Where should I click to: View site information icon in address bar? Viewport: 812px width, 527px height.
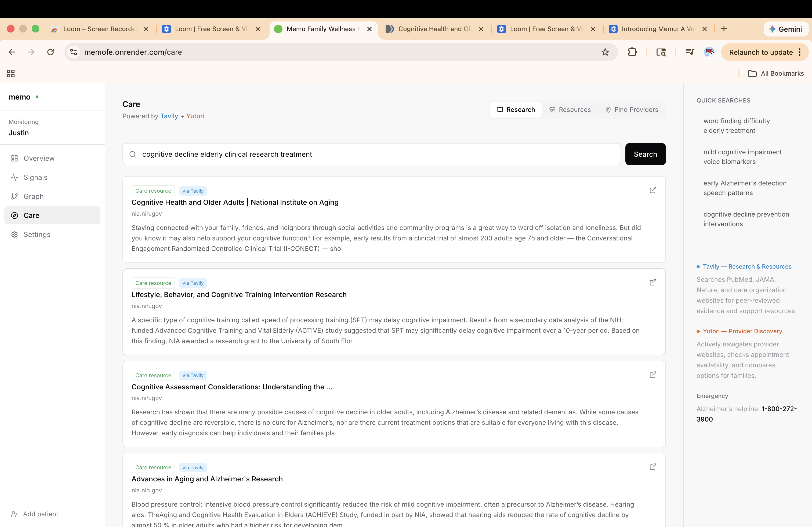(x=74, y=52)
